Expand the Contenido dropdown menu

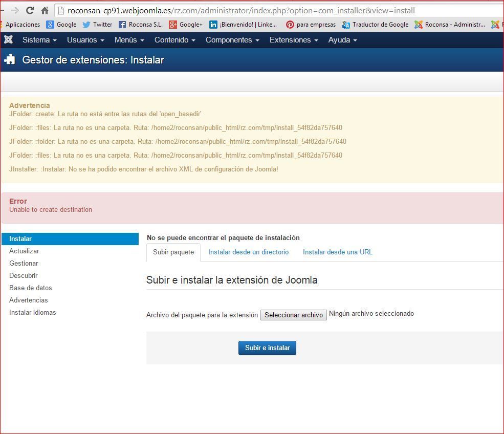click(175, 40)
